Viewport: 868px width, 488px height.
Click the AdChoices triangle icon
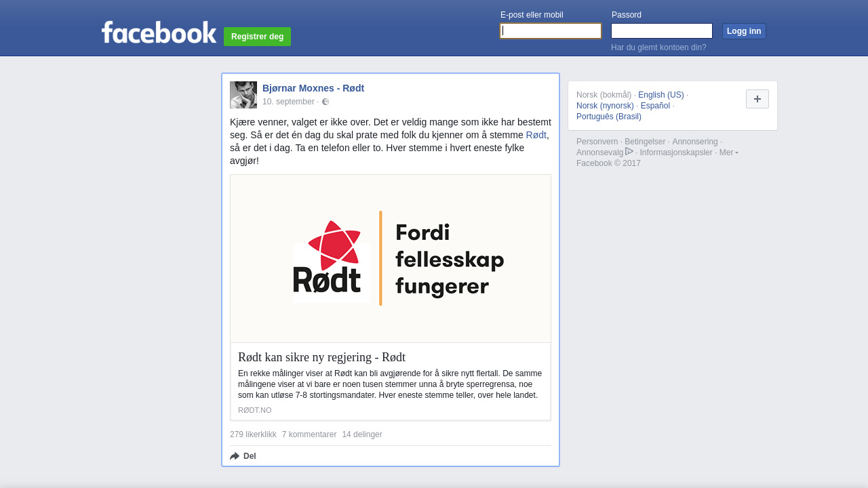pyautogui.click(x=629, y=151)
